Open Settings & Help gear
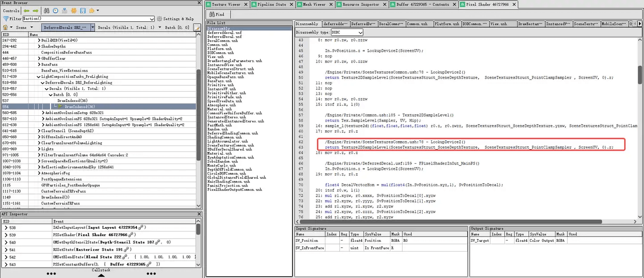644x278 pixels. tap(175, 19)
